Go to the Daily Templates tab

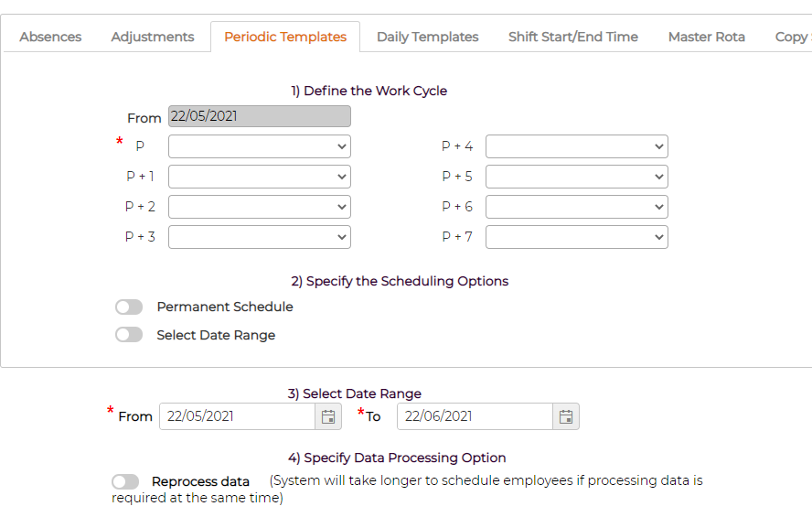click(428, 37)
